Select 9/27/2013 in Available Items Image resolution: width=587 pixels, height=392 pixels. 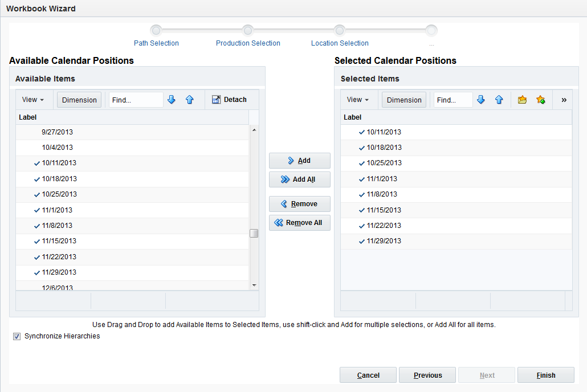[133, 132]
